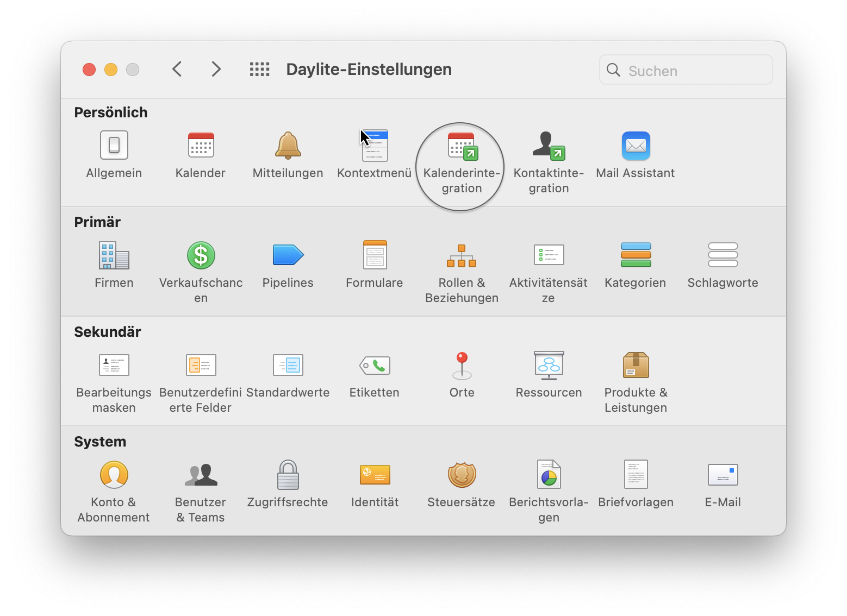
Task: Select the Kategorien colored bars icon
Action: coord(636,255)
